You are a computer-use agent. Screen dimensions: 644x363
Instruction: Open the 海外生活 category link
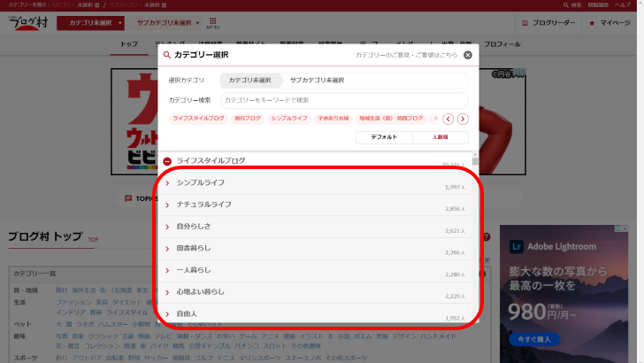(x=84, y=290)
